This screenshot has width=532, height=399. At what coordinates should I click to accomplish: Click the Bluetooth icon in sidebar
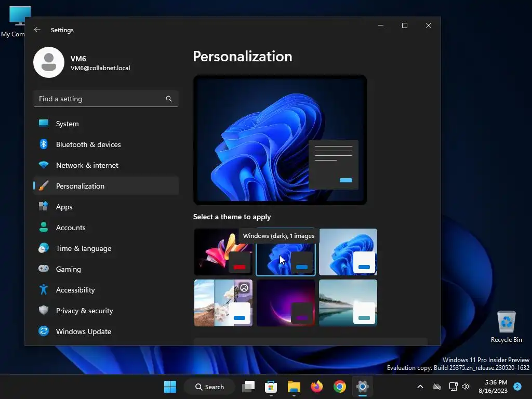point(44,144)
